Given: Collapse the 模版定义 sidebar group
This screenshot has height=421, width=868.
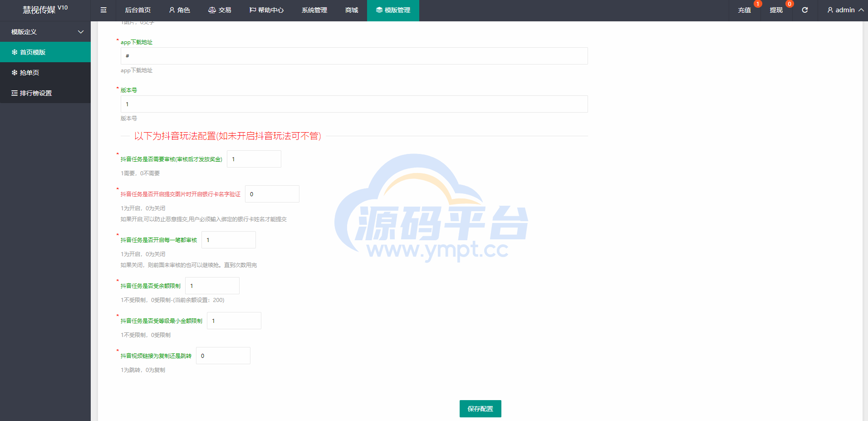Looking at the screenshot, I should point(45,32).
